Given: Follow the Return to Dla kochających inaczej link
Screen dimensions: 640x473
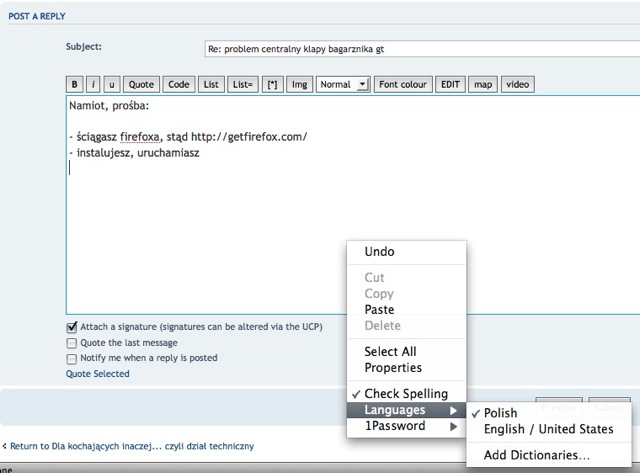Looking at the screenshot, I should coord(132,445).
